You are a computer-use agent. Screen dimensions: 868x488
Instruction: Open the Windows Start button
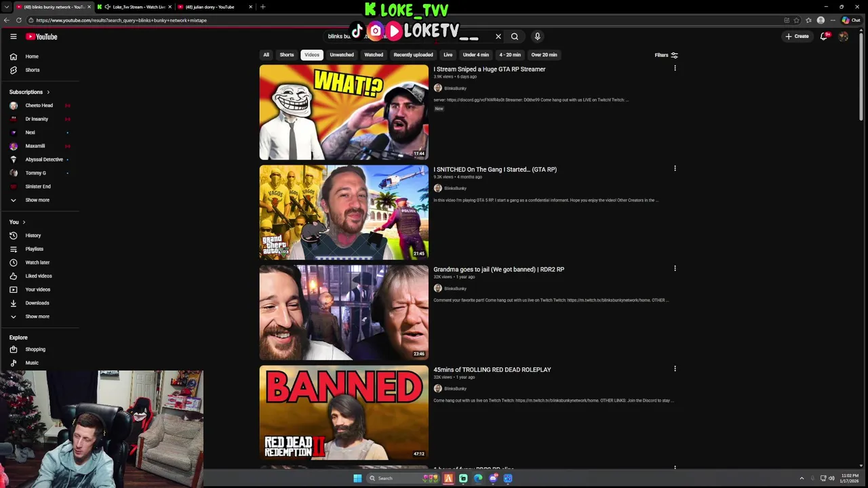(x=357, y=478)
